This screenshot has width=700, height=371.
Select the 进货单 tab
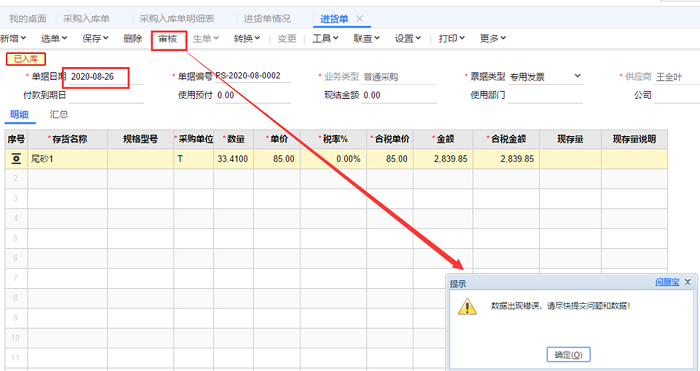click(334, 19)
